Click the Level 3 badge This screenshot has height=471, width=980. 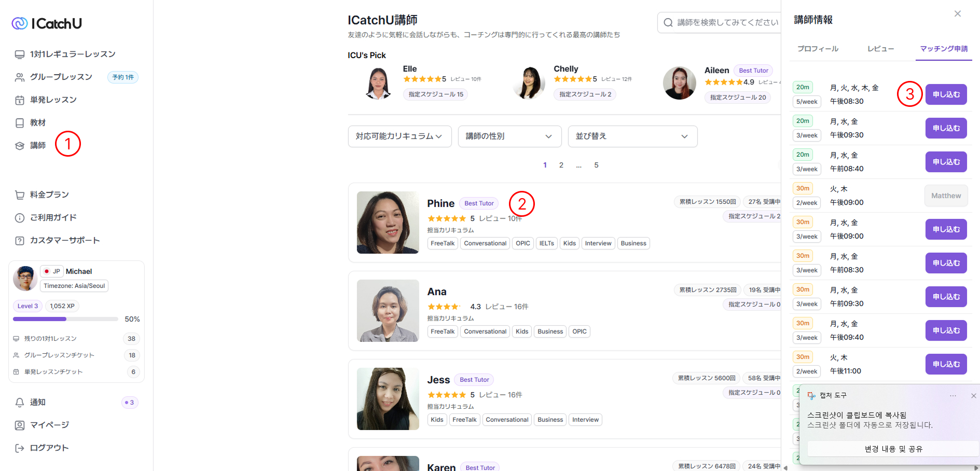coord(27,306)
